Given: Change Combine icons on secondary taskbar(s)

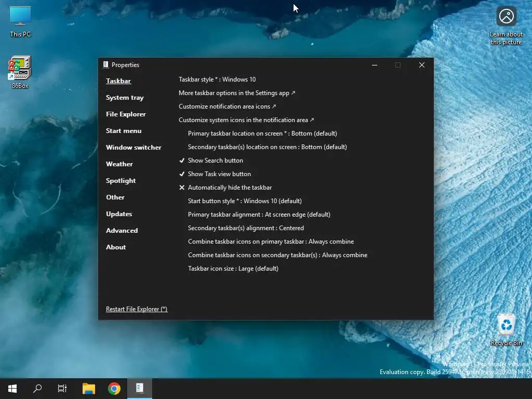Looking at the screenshot, I should (277, 255).
